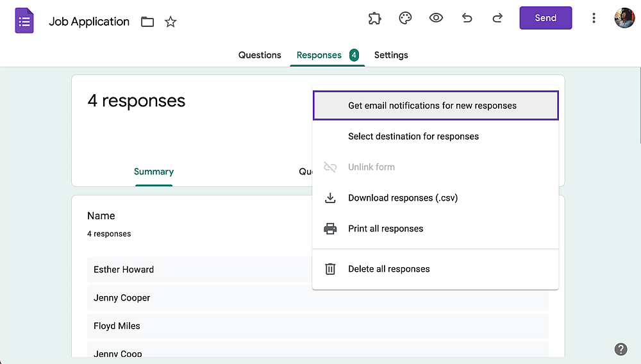Switch to the Settings tab

coord(391,55)
